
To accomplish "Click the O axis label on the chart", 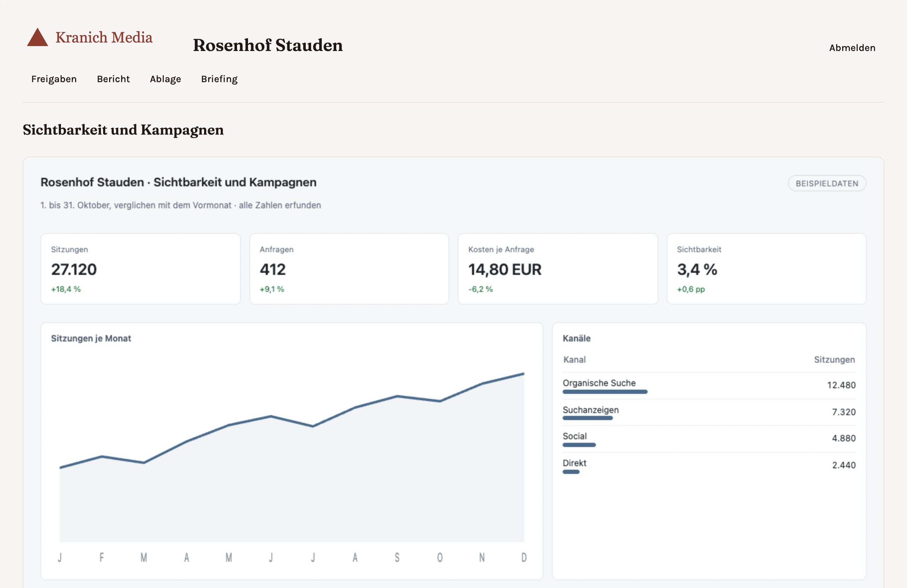I will [x=439, y=558].
